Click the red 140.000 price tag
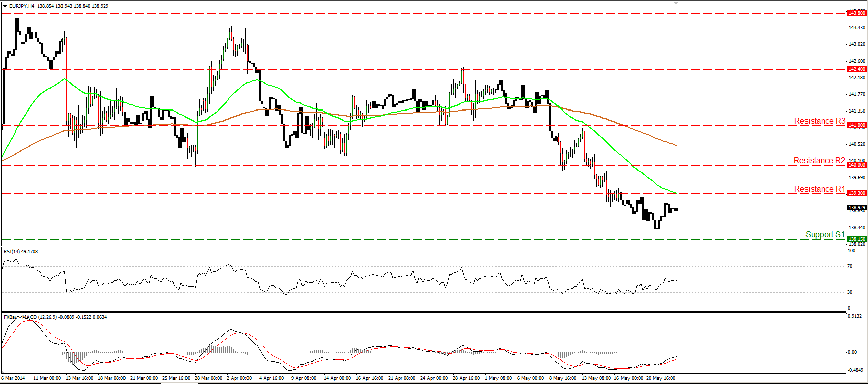This screenshot has height=384, width=868. pos(857,164)
